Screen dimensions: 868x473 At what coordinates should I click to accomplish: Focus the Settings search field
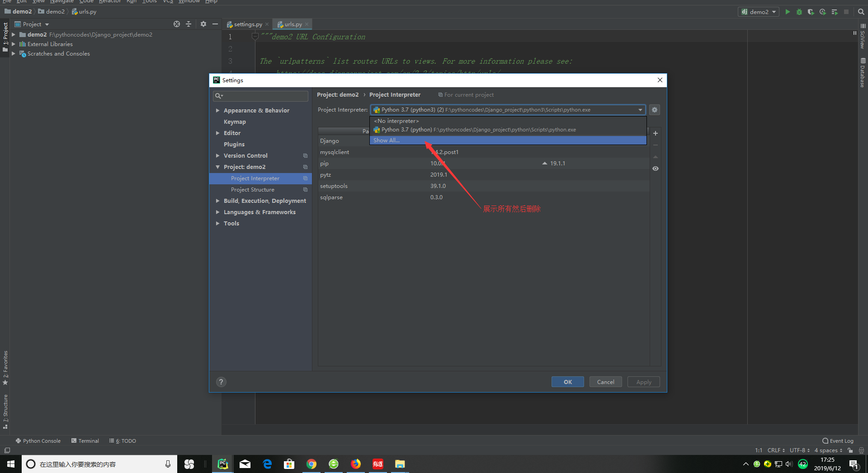point(260,96)
